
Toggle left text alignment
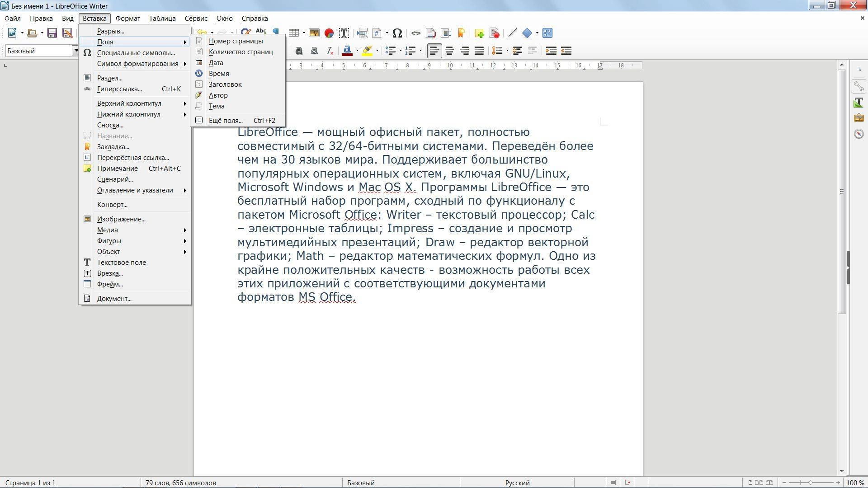tap(434, 51)
